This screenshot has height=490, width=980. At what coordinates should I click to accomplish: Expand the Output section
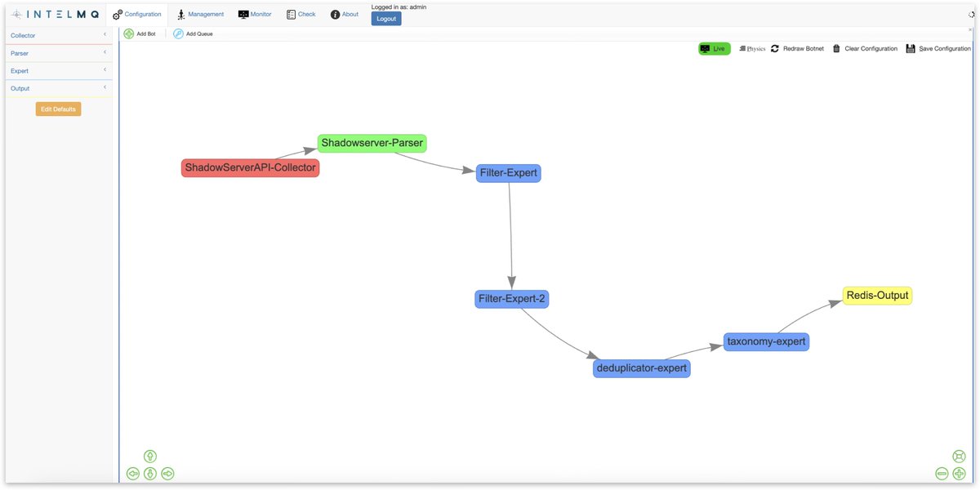59,88
